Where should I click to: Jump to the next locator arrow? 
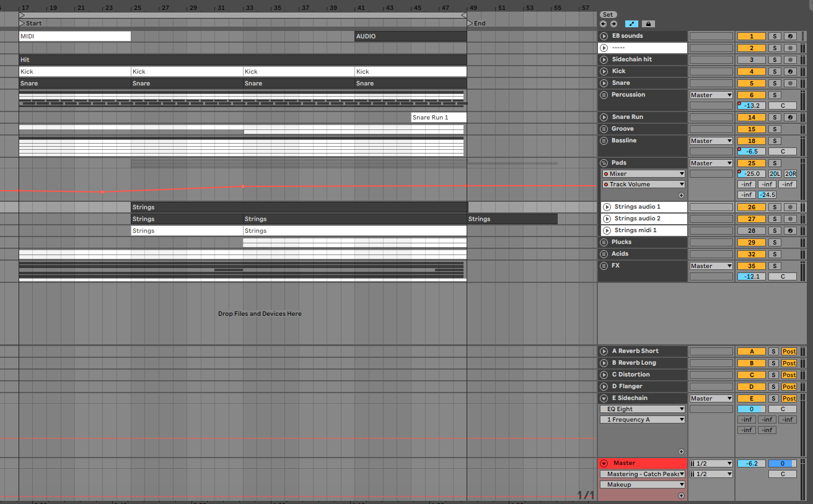[x=613, y=24]
